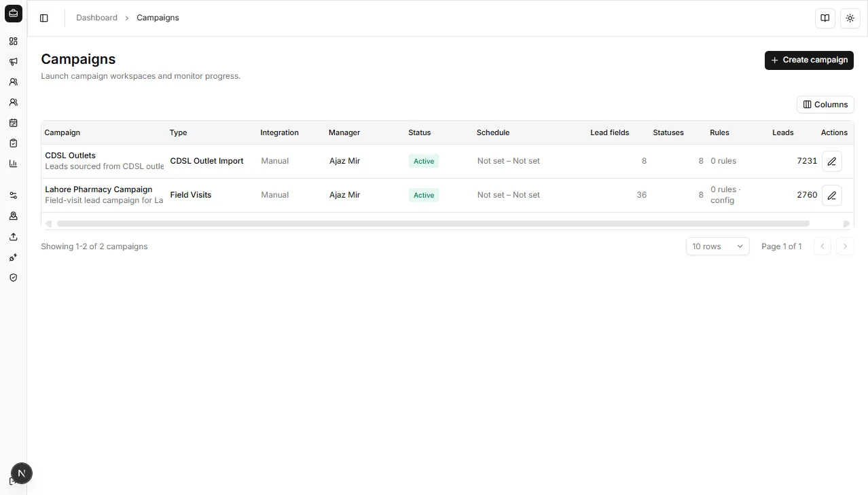This screenshot has height=495, width=868.
Task: Click Active badge in CDSL Outlets row
Action: tap(424, 161)
